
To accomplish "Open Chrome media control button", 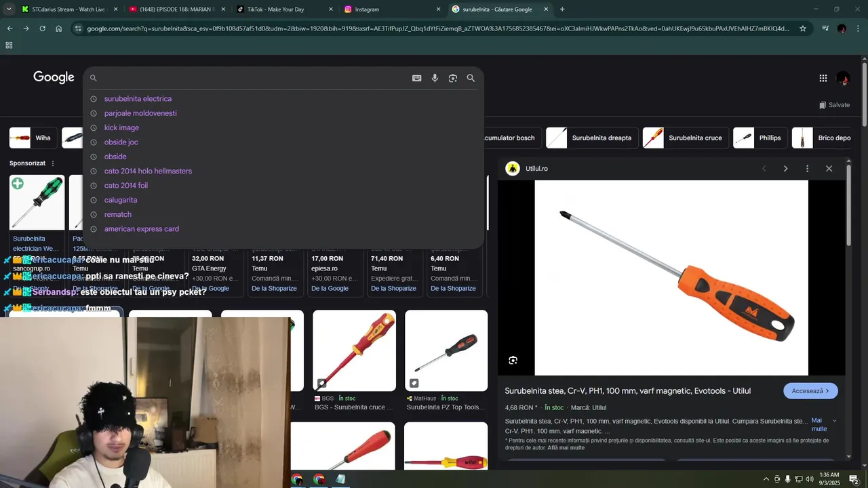I will (825, 28).
